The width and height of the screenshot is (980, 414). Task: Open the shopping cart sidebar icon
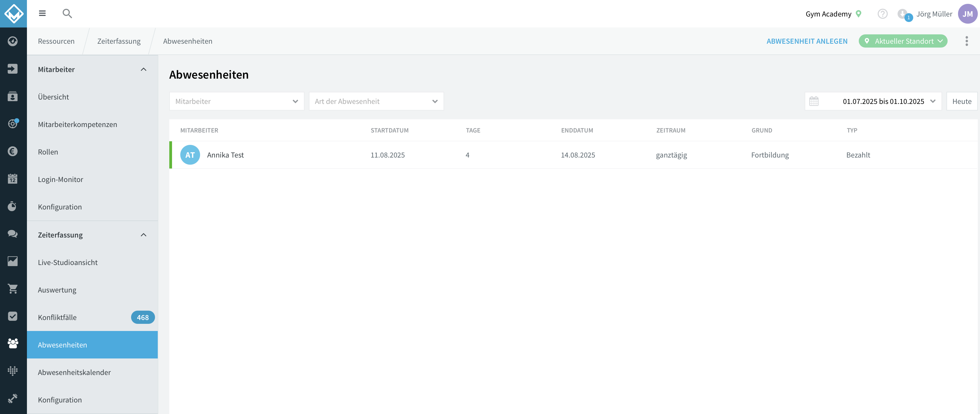tap(13, 289)
